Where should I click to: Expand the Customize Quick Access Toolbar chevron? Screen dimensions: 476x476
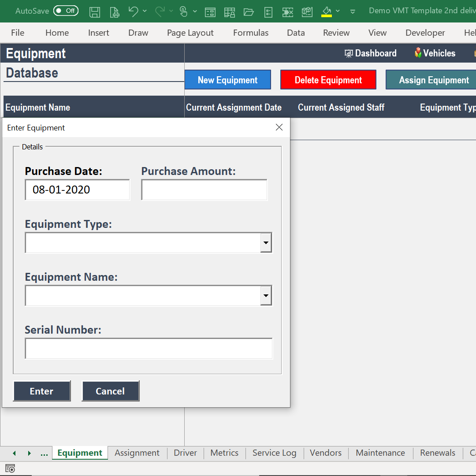click(x=353, y=12)
